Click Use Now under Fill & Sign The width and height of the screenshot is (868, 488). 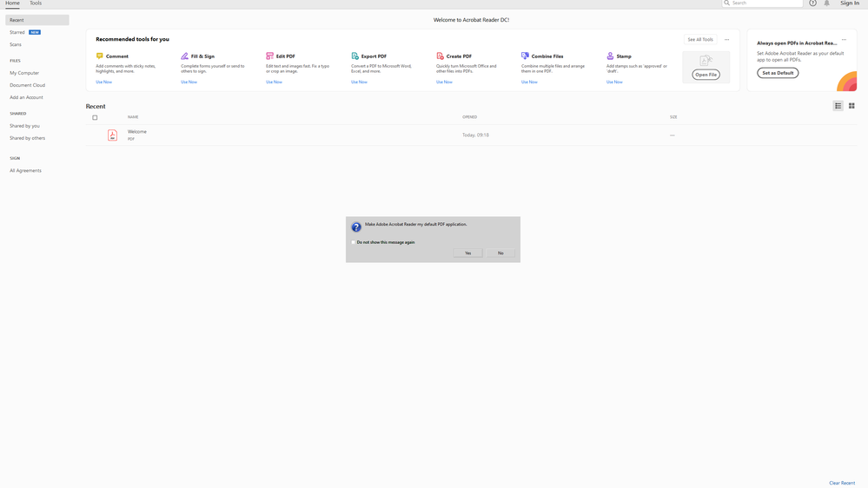(189, 82)
